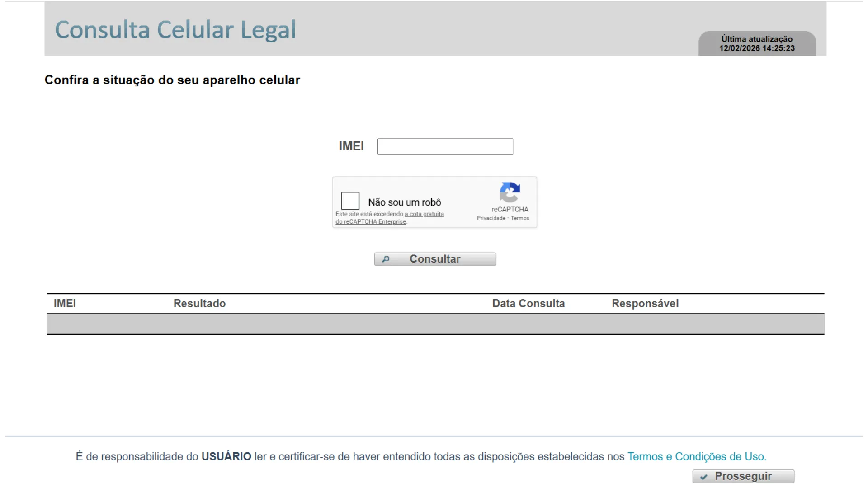Click the 'Termos' link below reCAPTCHA logo
This screenshot has height=488, width=868.
pyautogui.click(x=519, y=218)
